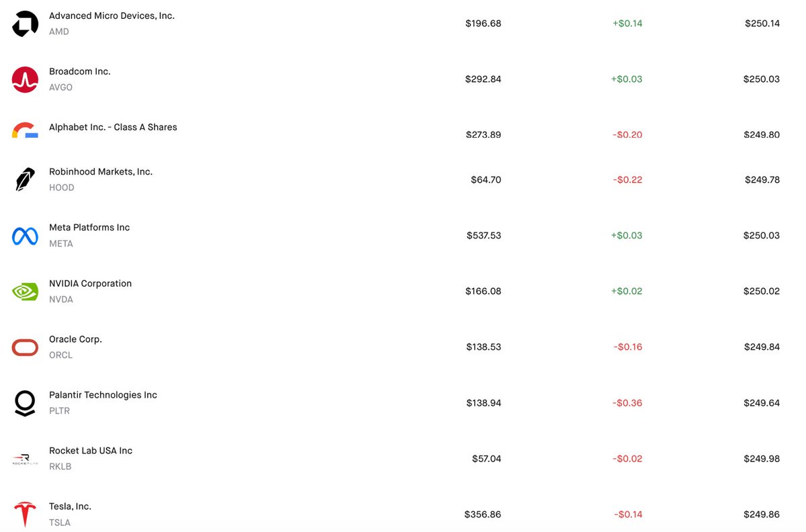Click the Alphabet Google logo icon
The width and height of the screenshot is (806, 532).
pyautogui.click(x=25, y=130)
